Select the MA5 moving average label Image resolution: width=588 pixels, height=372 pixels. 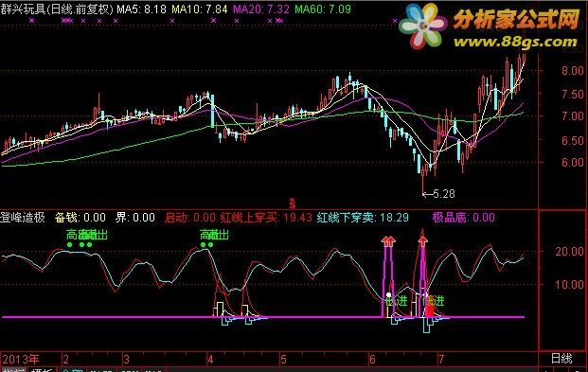pos(141,9)
